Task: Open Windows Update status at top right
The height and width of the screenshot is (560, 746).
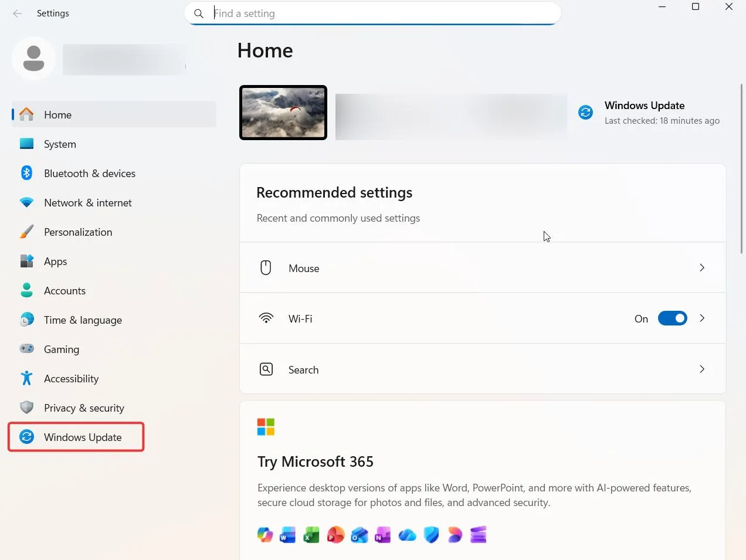Action: click(x=649, y=113)
